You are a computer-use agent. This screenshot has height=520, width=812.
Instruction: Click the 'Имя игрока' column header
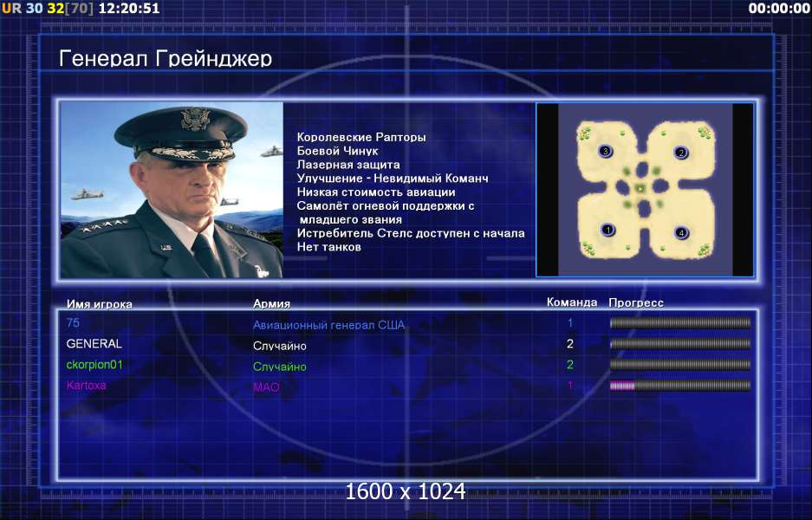(x=100, y=304)
